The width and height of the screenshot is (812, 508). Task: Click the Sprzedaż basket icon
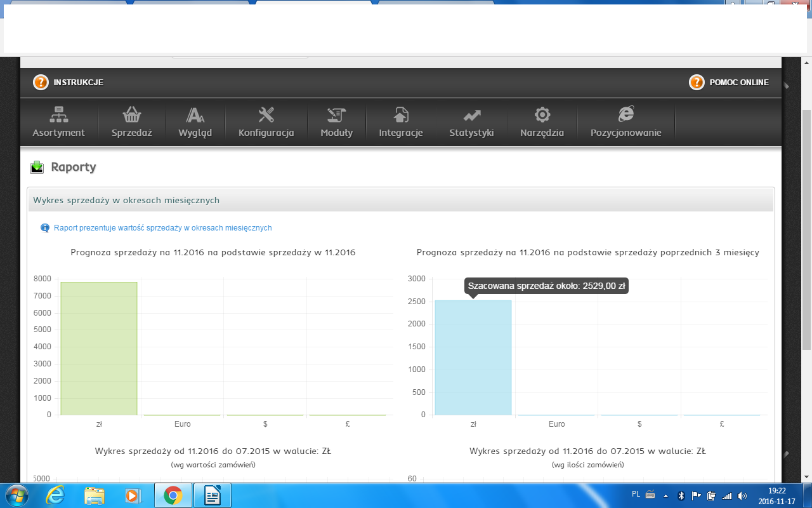[132, 115]
